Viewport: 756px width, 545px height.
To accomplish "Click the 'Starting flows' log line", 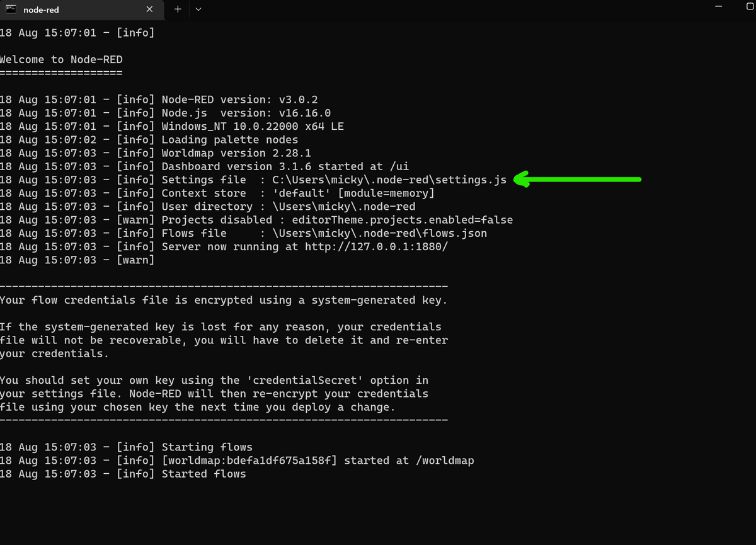I will tap(126, 447).
